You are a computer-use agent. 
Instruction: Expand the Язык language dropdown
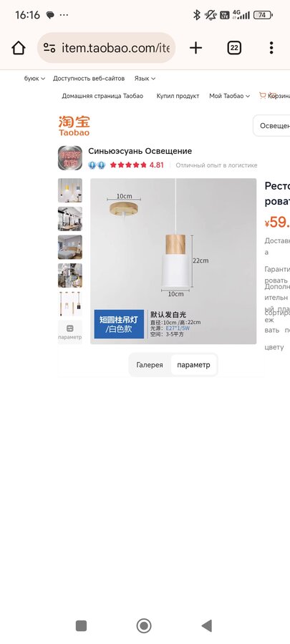point(145,79)
